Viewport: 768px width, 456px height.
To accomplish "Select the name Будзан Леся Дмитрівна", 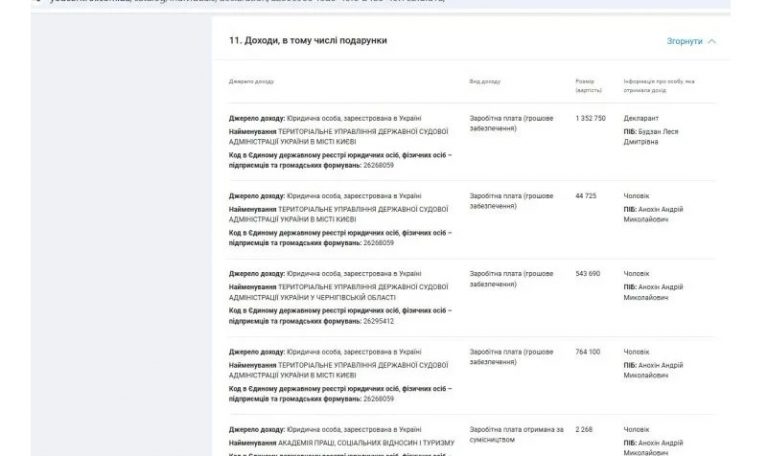I will point(651,137).
